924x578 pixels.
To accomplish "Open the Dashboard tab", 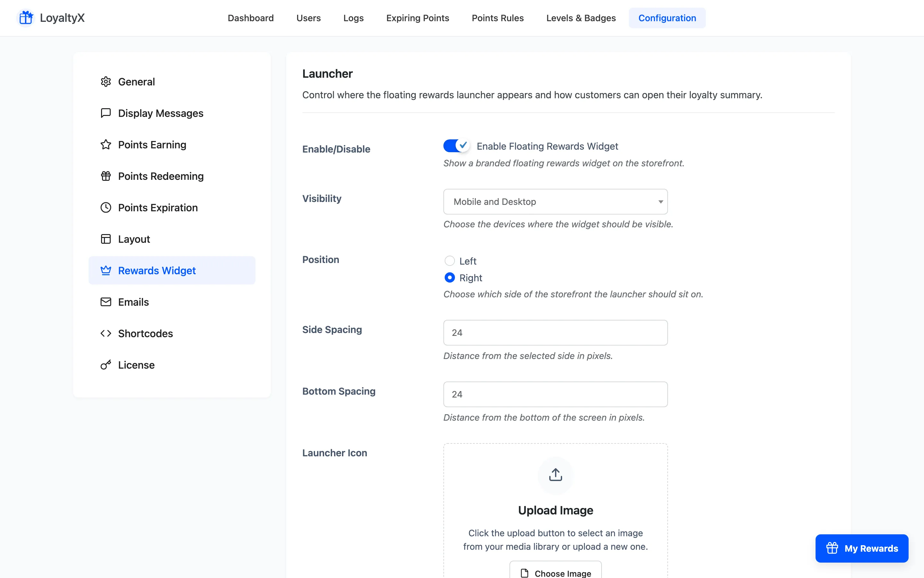I will pos(251,18).
